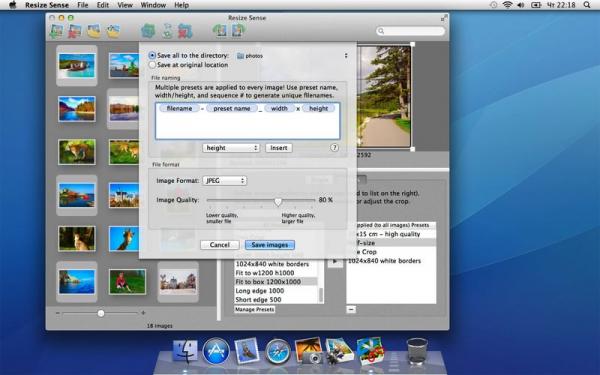Click the filename token
Screen dimensions: 600x375
(x=179, y=109)
